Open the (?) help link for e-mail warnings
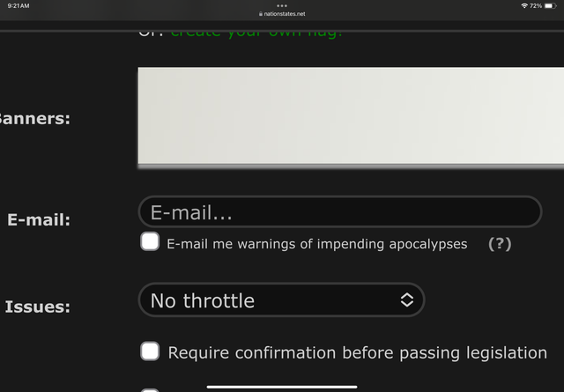Screen dimensions: 564x392 coord(500,244)
